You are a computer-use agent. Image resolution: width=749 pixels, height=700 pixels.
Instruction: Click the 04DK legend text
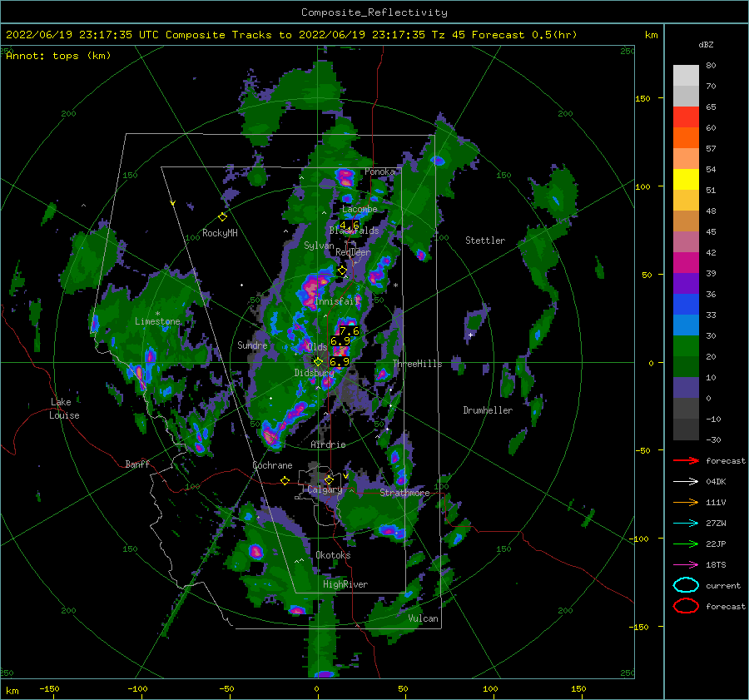coord(716,481)
